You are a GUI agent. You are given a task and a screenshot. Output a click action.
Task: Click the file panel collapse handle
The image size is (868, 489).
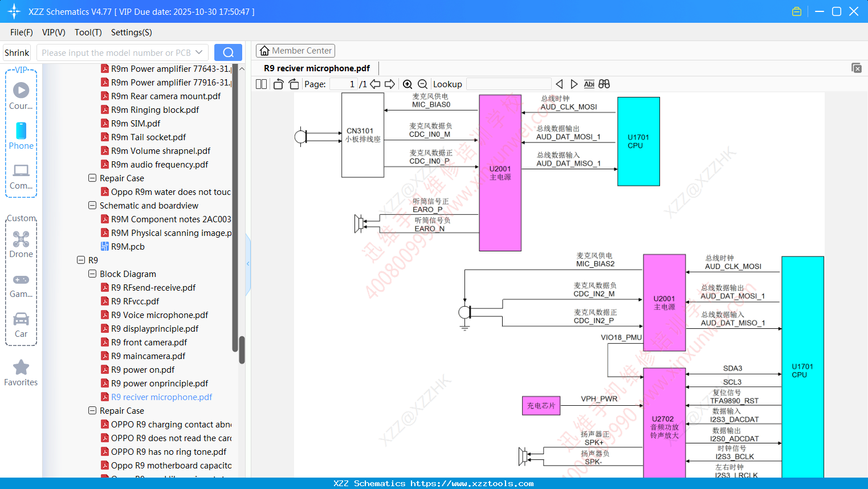[x=248, y=263]
